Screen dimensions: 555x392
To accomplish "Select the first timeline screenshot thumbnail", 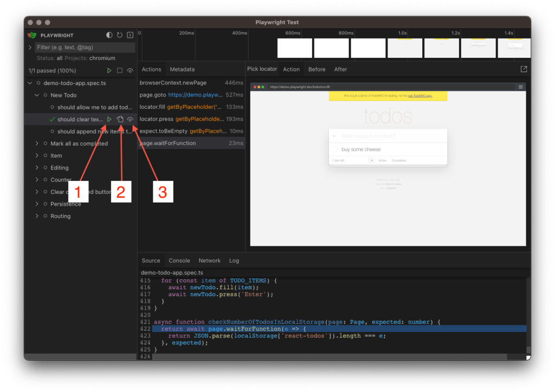I will [294, 48].
